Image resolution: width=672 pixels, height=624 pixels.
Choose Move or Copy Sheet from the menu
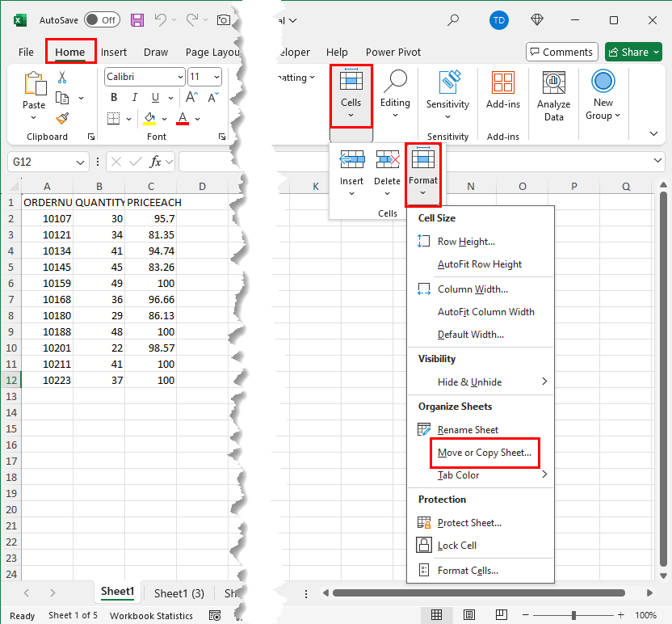485,453
